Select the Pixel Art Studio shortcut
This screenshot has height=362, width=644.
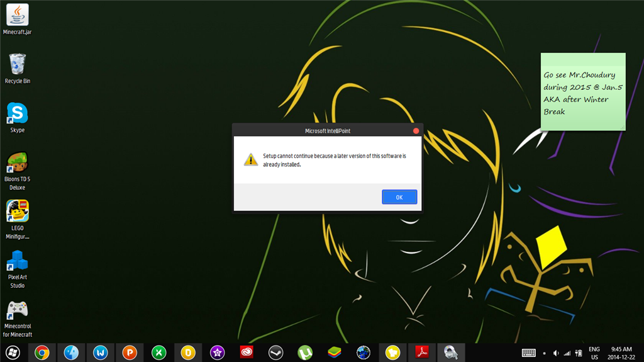[x=17, y=269]
